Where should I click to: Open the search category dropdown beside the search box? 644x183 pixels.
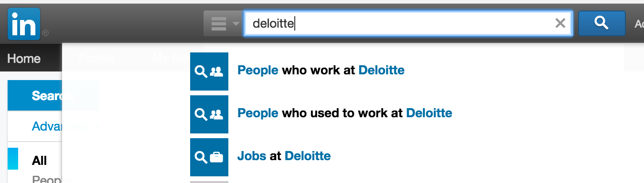pyautogui.click(x=223, y=23)
